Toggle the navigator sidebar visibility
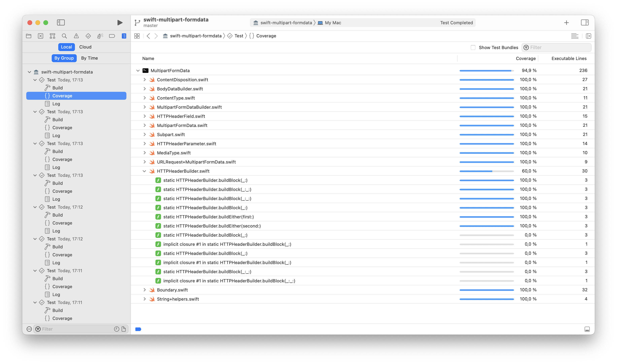The image size is (617, 364). (61, 22)
